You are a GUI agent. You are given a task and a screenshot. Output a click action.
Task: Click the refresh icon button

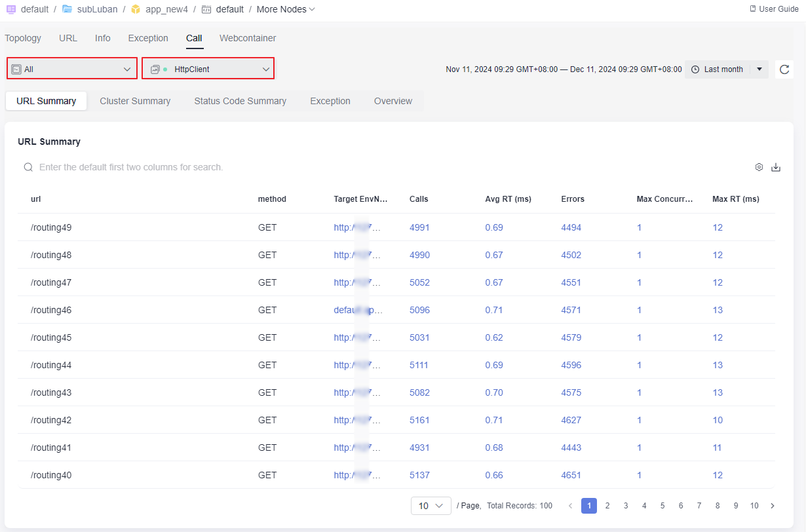784,69
